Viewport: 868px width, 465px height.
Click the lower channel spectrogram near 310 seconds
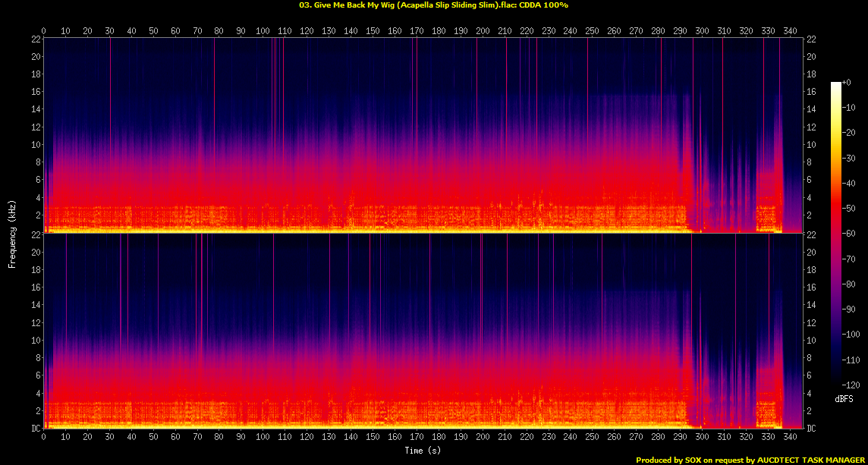[724, 331]
